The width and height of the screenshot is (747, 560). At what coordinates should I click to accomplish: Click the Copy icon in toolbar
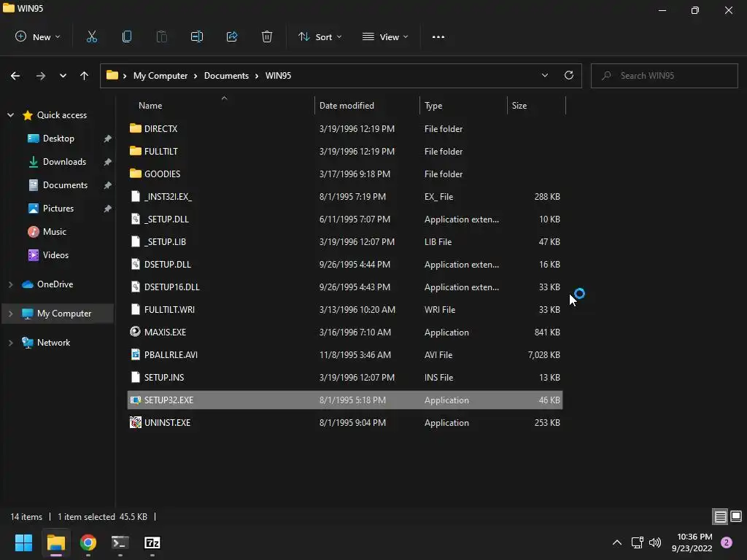click(x=127, y=36)
